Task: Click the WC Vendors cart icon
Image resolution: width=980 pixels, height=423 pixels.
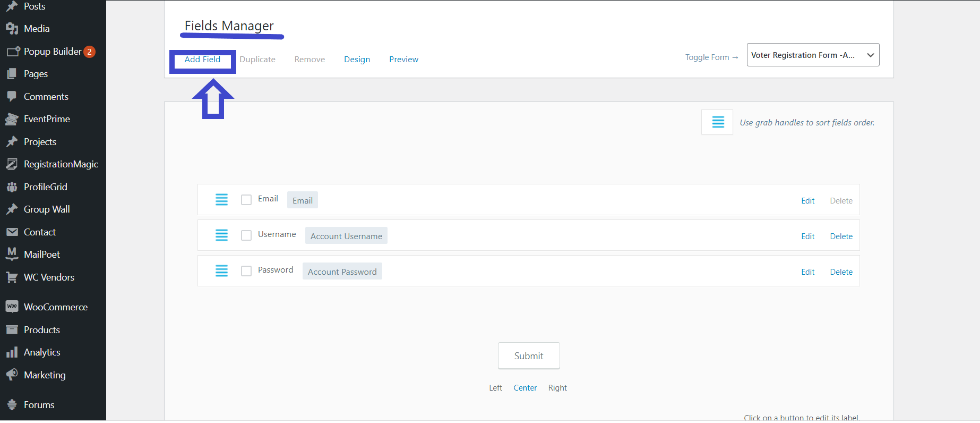Action: click(12, 277)
